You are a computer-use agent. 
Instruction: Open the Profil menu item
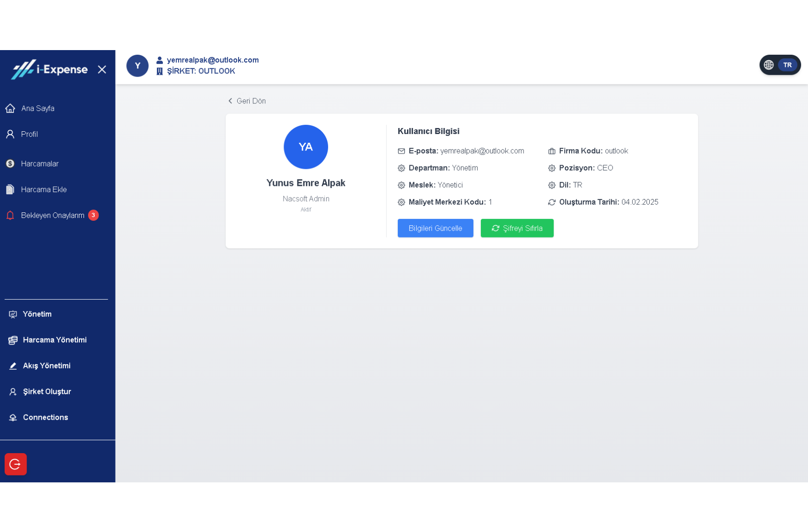pos(29,135)
